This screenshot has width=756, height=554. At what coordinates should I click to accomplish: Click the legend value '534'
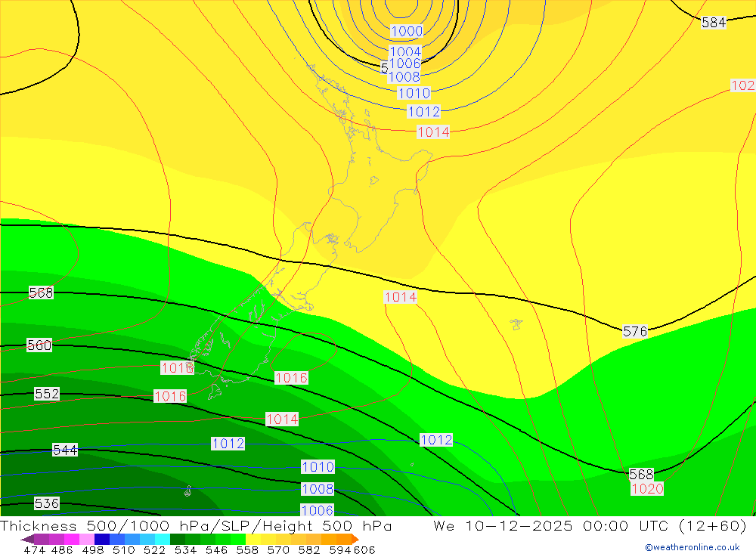point(186,549)
